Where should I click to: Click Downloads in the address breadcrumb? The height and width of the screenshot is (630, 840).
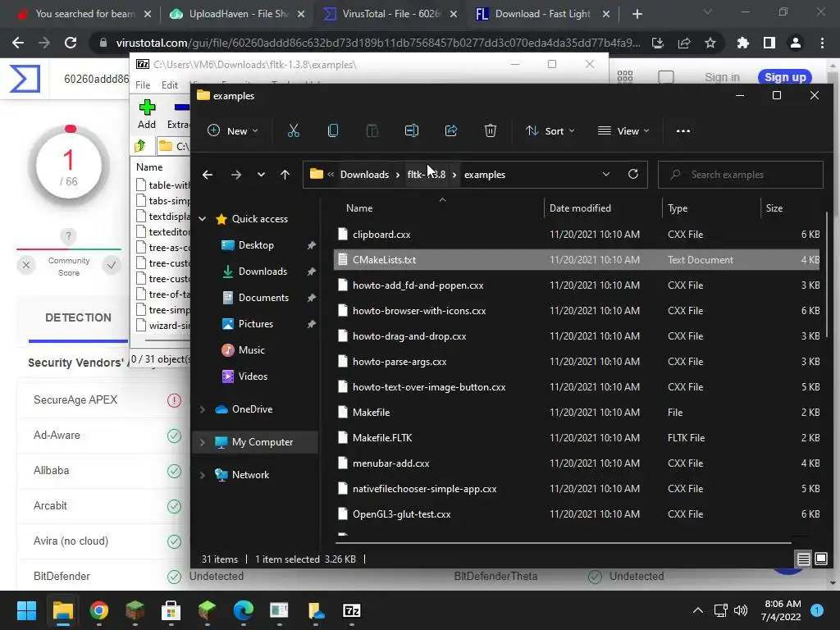[364, 175]
